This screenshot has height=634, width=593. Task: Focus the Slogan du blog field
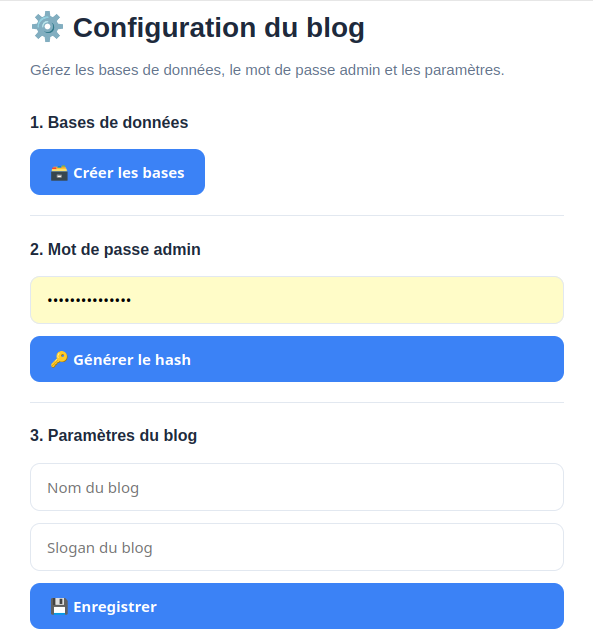click(297, 547)
